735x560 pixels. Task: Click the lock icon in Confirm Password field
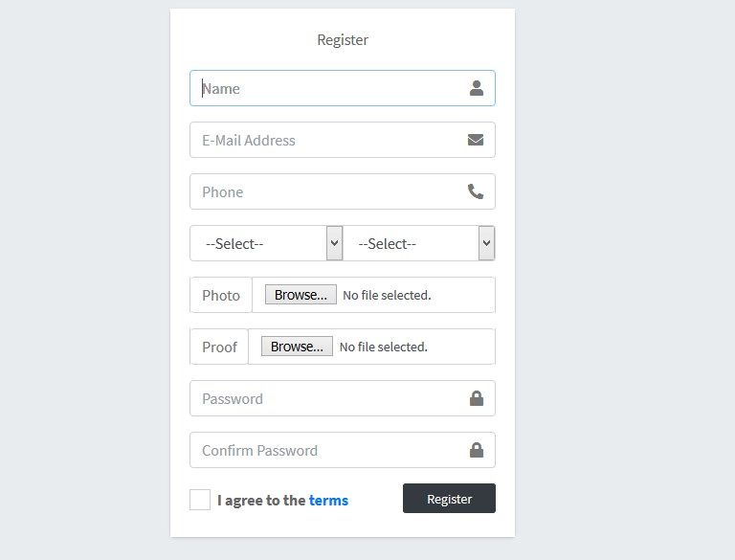(477, 450)
